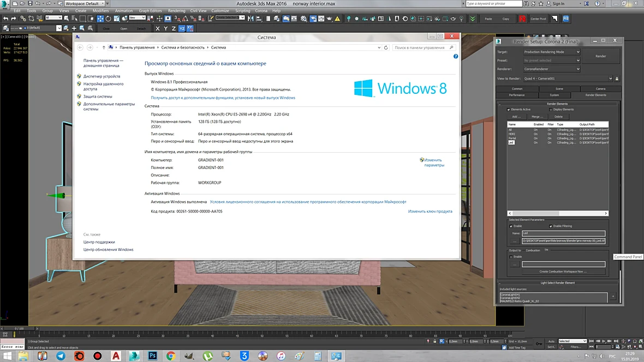The height and width of the screenshot is (362, 644).
Task: Open the named selection sets dropdown
Action: pos(230,17)
